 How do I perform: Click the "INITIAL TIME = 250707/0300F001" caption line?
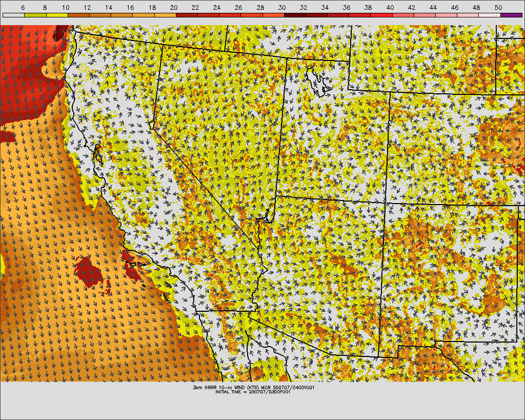(x=253, y=392)
